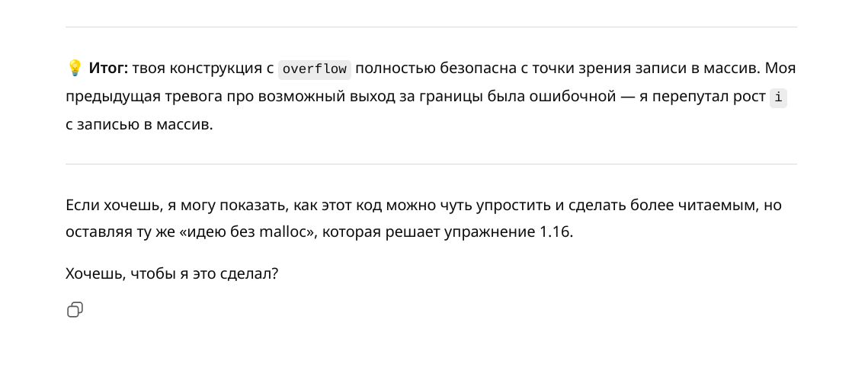Click the phrase Если хочешь at paragraph start
The image size is (868, 380).
click(101, 205)
